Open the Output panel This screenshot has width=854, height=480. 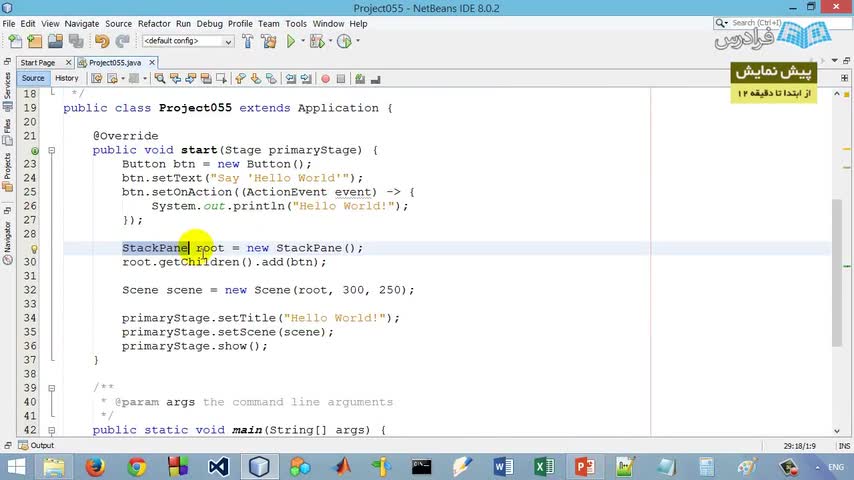36,446
